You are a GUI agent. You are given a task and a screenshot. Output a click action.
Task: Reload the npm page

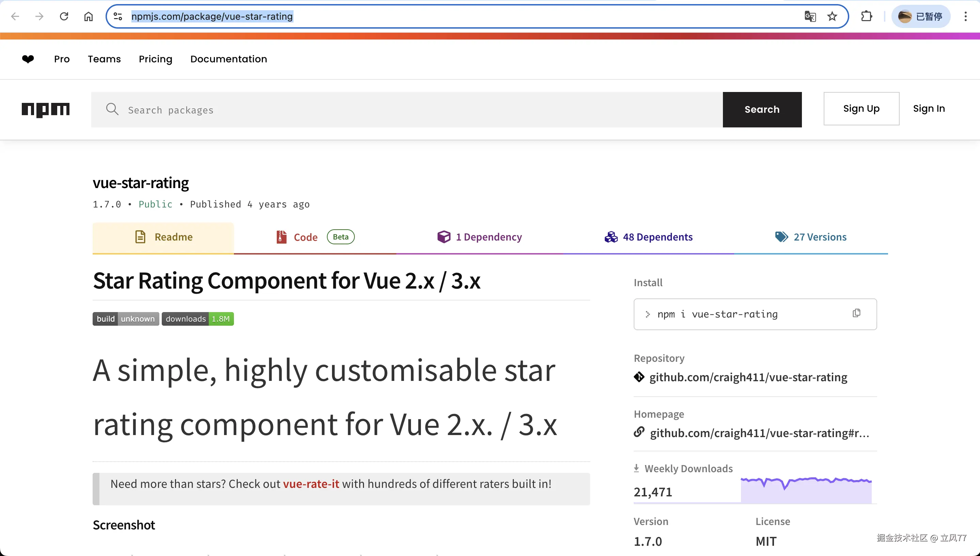click(64, 16)
